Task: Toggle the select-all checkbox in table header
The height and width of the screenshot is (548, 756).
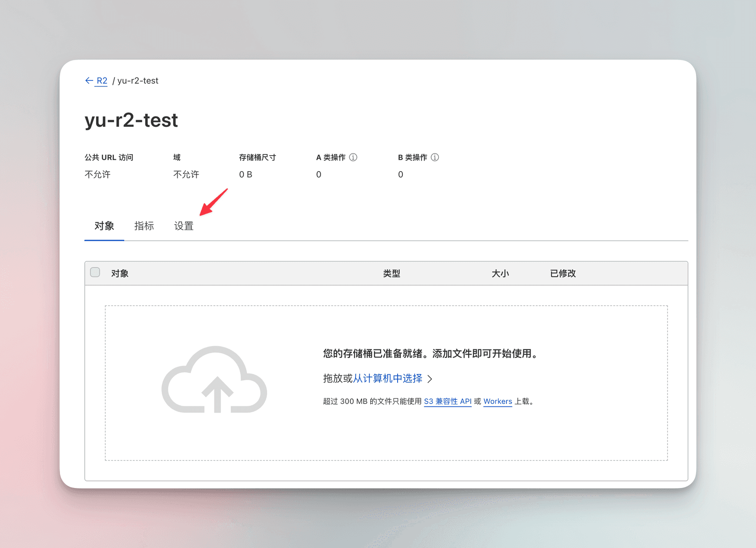Action: 95,272
